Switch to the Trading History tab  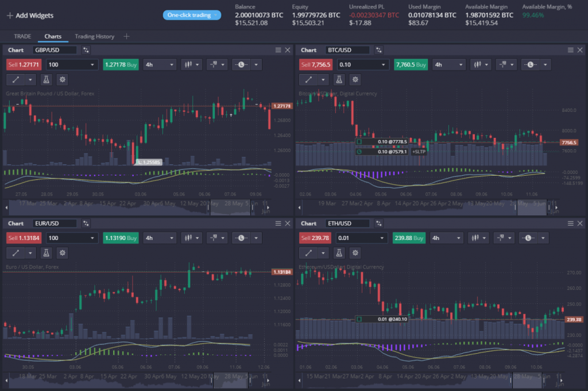click(94, 36)
